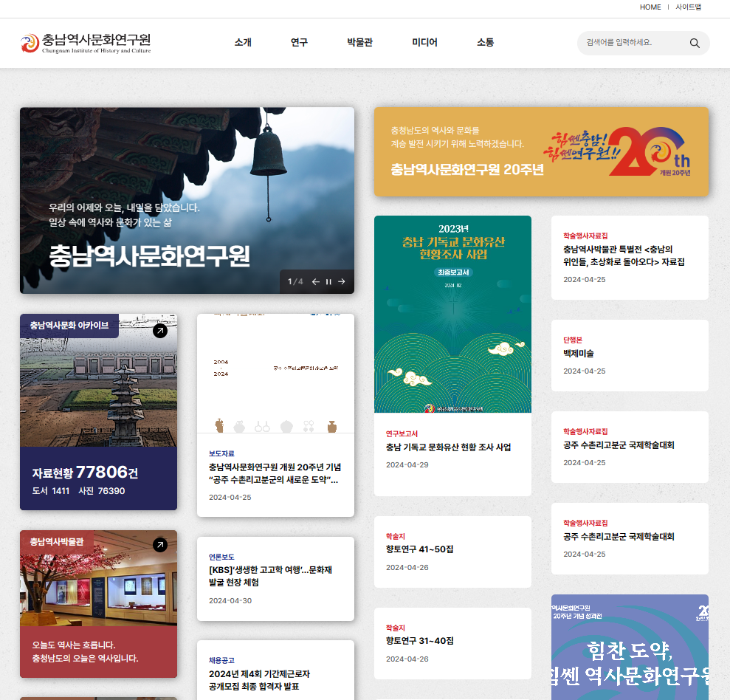Open 개원 20주년 기념 보도자료 article
This screenshot has height=700, width=730.
pos(275,473)
